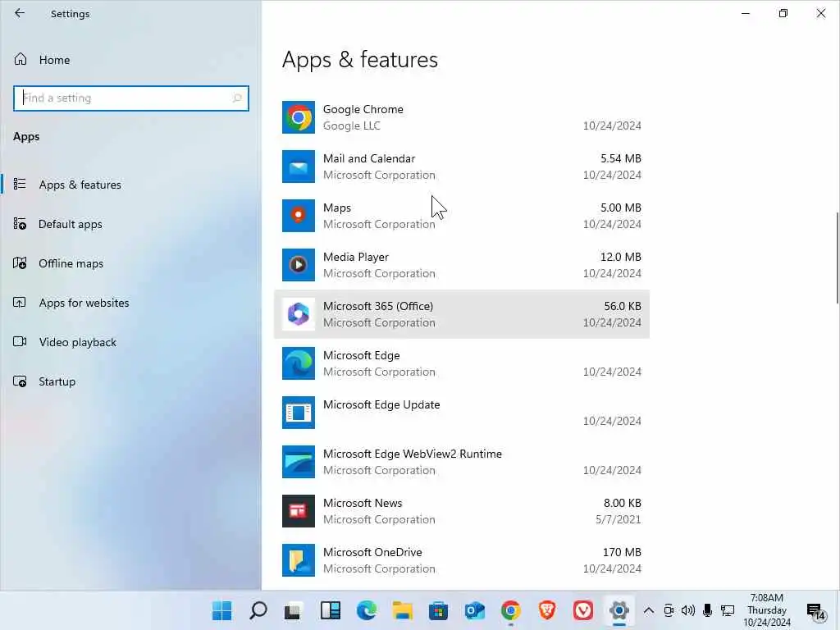Click the network tray icon
840x630 pixels.
728,610
